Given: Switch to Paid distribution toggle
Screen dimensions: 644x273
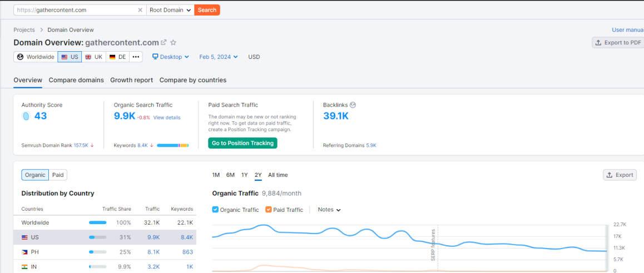Looking at the screenshot, I should [58, 175].
